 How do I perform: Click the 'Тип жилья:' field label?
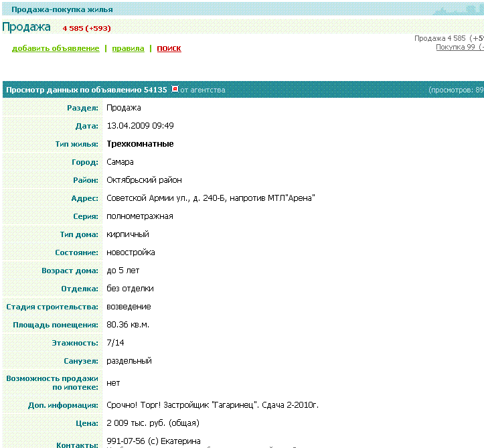[x=77, y=144]
